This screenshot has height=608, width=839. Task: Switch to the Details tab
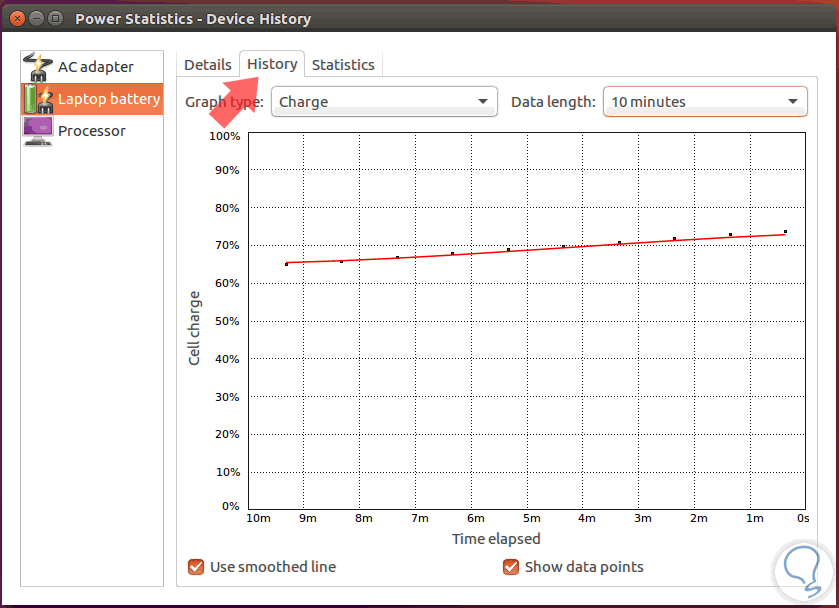pyautogui.click(x=208, y=65)
